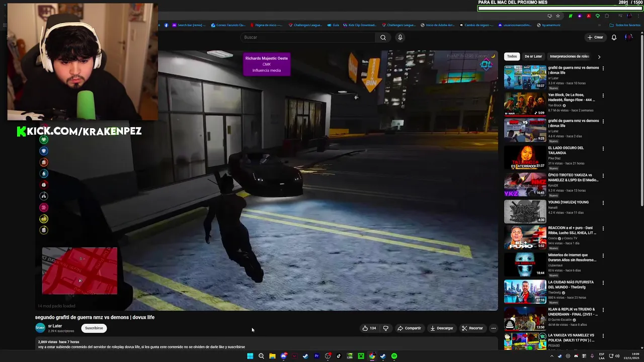Image resolution: width=644 pixels, height=362 pixels.
Task: Open sr Later channel avatar
Action: tap(40, 328)
